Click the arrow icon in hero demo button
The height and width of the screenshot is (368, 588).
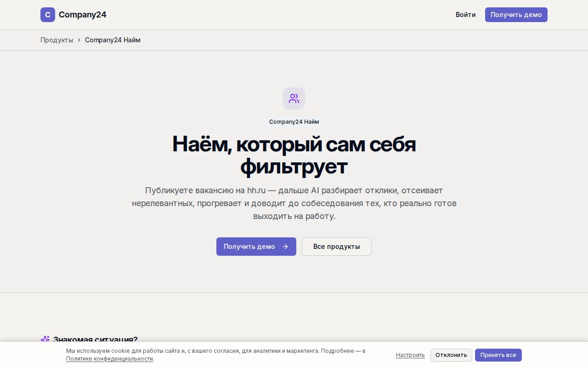[x=285, y=247]
